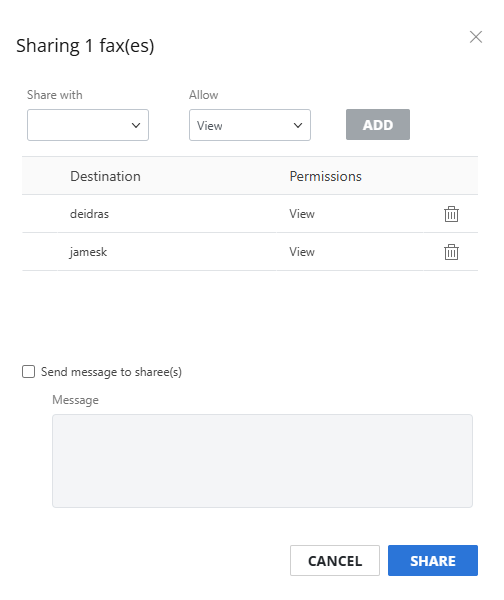Select the deidras destination row

250,214
